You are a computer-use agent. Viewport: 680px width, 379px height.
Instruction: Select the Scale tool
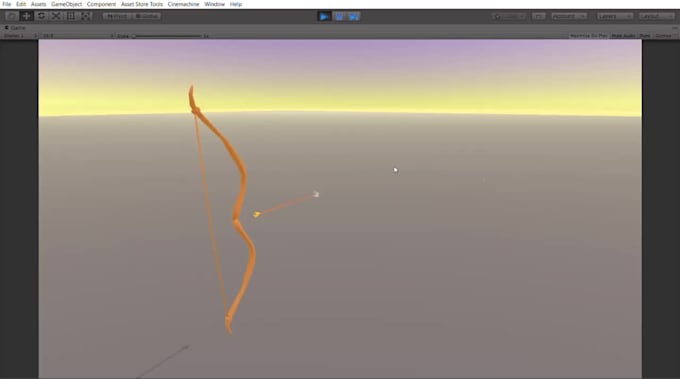[56, 16]
